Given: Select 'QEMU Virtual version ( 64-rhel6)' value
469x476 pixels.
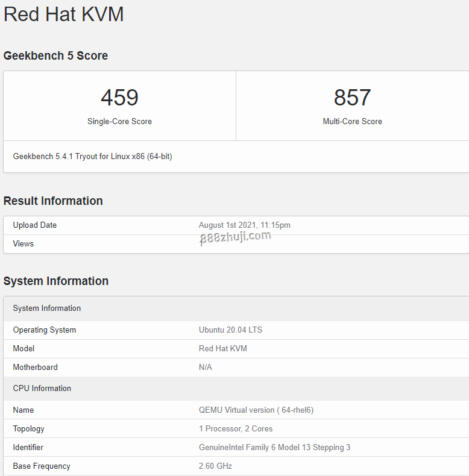Looking at the screenshot, I should (256, 410).
